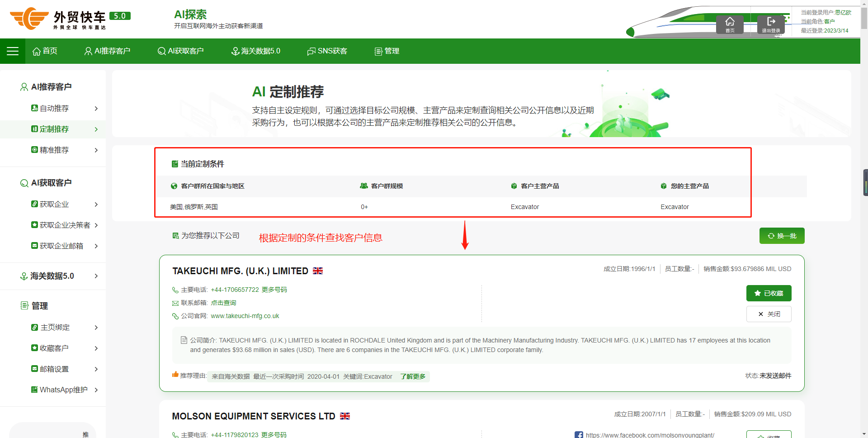Click 美国,俄罗斯,英国 country value

[x=194, y=207]
